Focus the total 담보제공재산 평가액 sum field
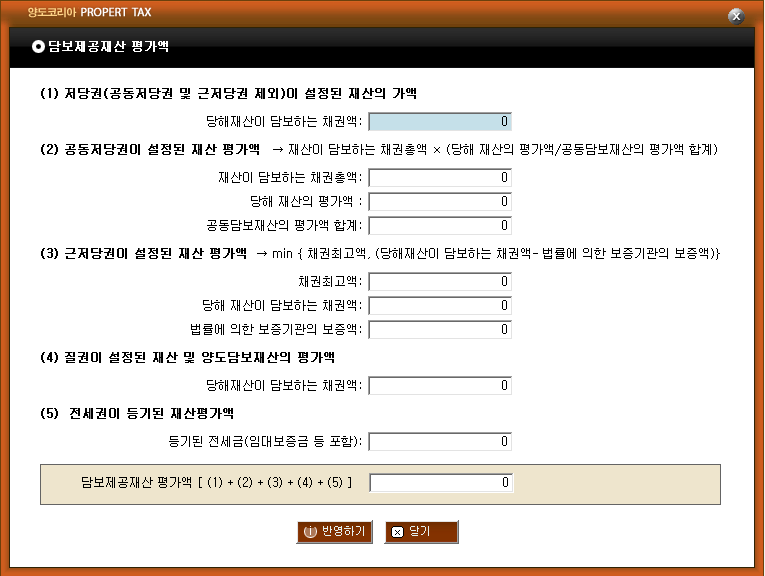 (x=441, y=483)
